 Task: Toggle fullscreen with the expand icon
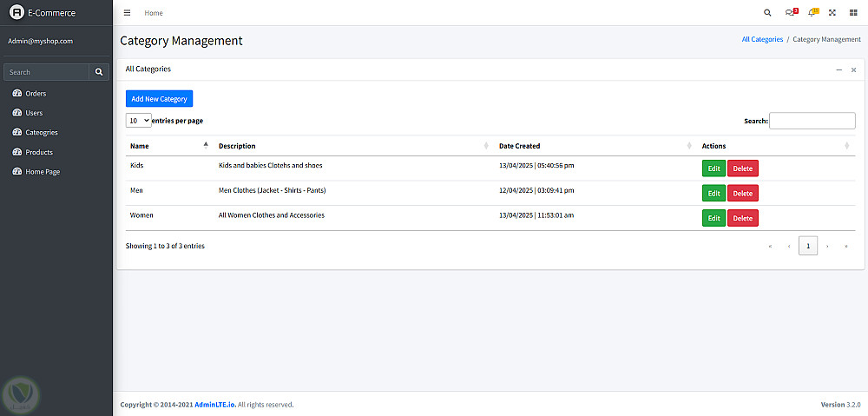click(832, 13)
